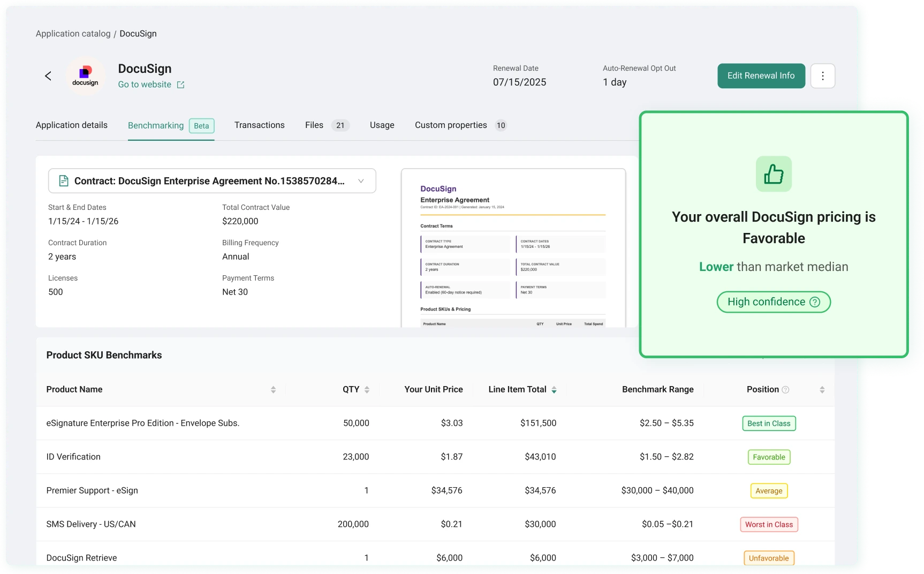924x574 pixels.
Task: Click Benchmark Range column header
Action: coord(658,390)
